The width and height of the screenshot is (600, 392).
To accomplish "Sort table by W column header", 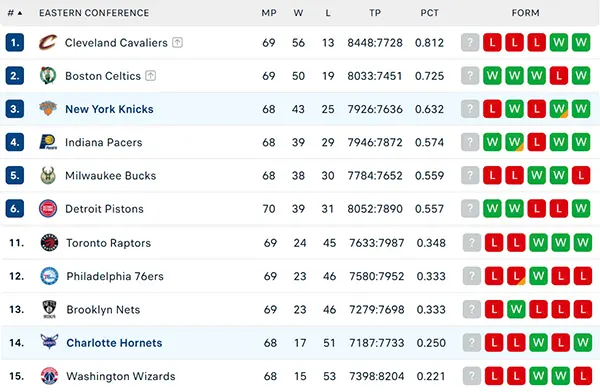I will 298,13.
